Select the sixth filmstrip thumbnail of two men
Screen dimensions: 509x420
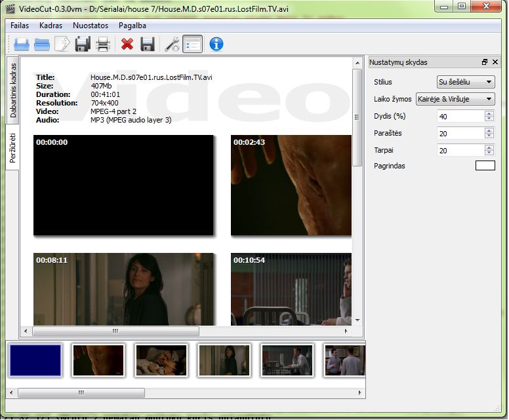coord(345,360)
